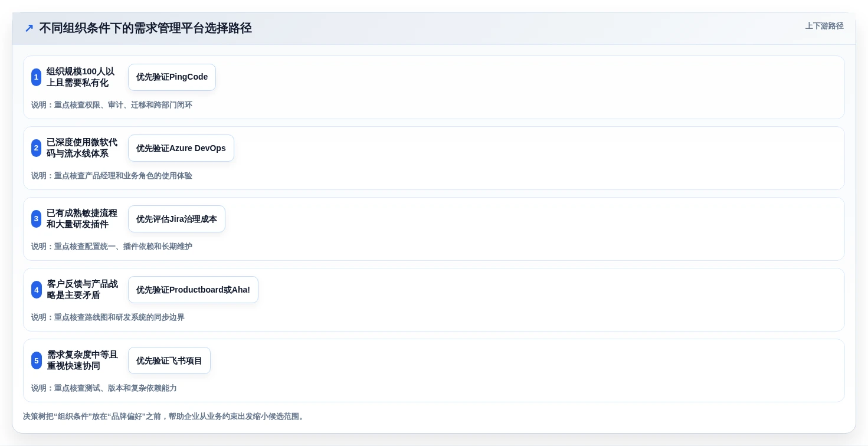The width and height of the screenshot is (868, 446).
Task: Click step number 4 badge
Action: [37, 290]
